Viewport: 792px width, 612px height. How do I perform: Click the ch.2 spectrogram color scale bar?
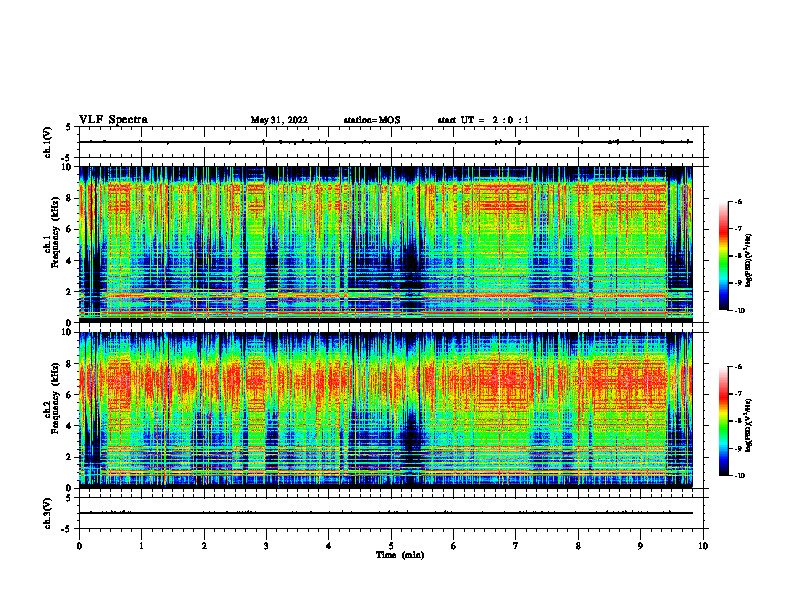click(724, 421)
